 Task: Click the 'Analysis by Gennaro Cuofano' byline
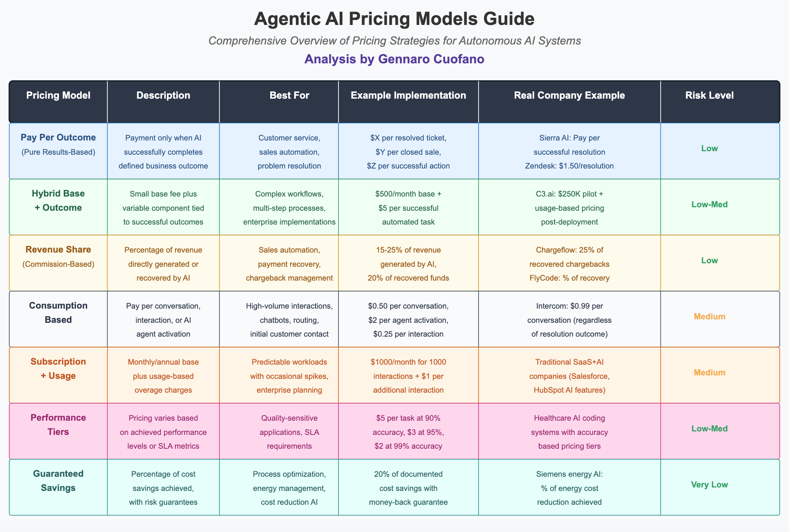click(394, 59)
